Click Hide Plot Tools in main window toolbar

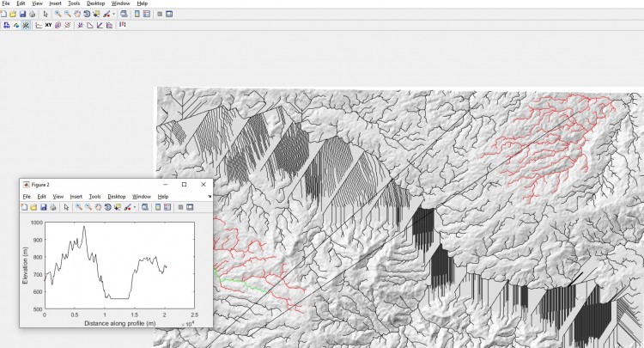[160, 14]
